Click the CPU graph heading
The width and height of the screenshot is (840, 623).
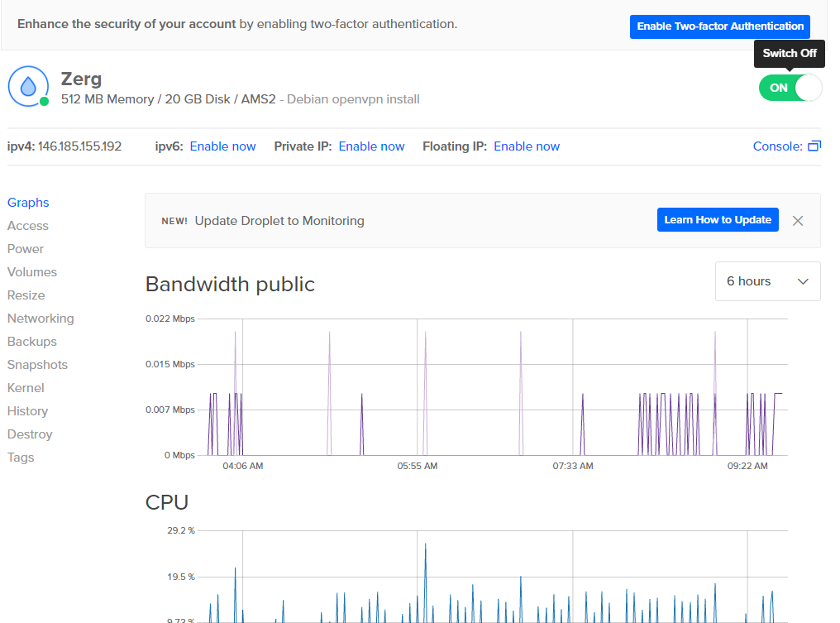(167, 502)
